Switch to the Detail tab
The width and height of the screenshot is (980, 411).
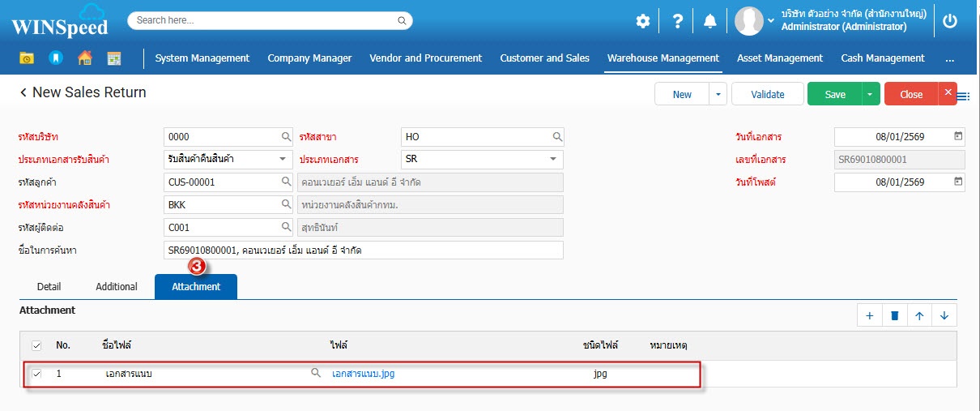point(49,287)
